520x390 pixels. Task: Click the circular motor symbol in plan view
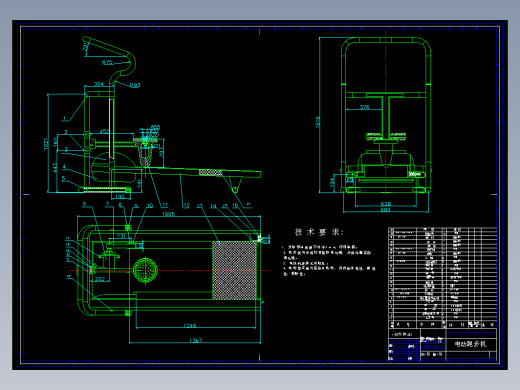[145, 269]
